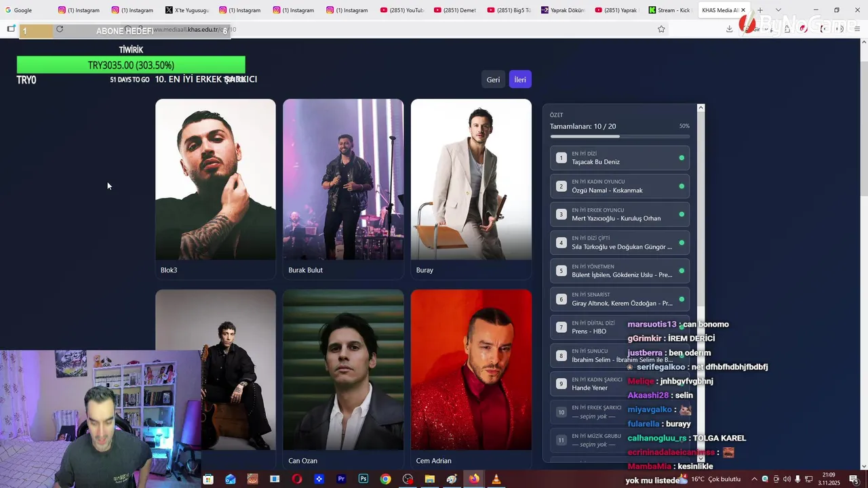Switch to the (2851) Demet YouTube tab
This screenshot has width=868, height=488.
(455, 10)
